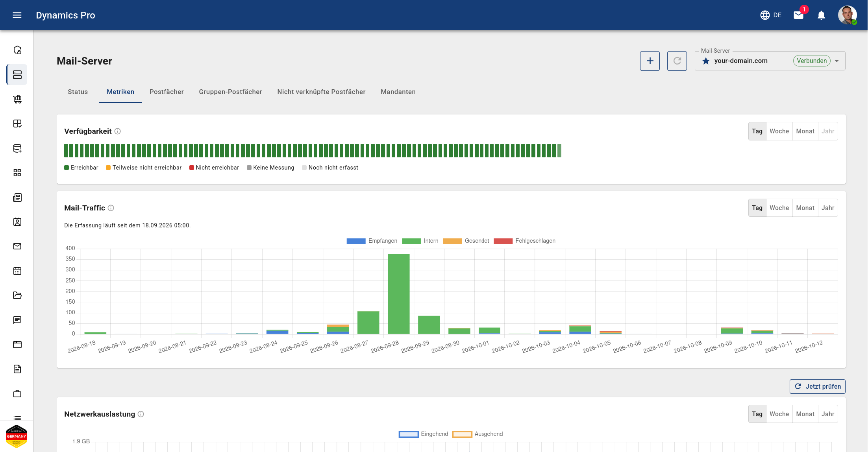Click the tall 2026-09-28 traffic bar
The width and height of the screenshot is (868, 452).
[x=398, y=294]
